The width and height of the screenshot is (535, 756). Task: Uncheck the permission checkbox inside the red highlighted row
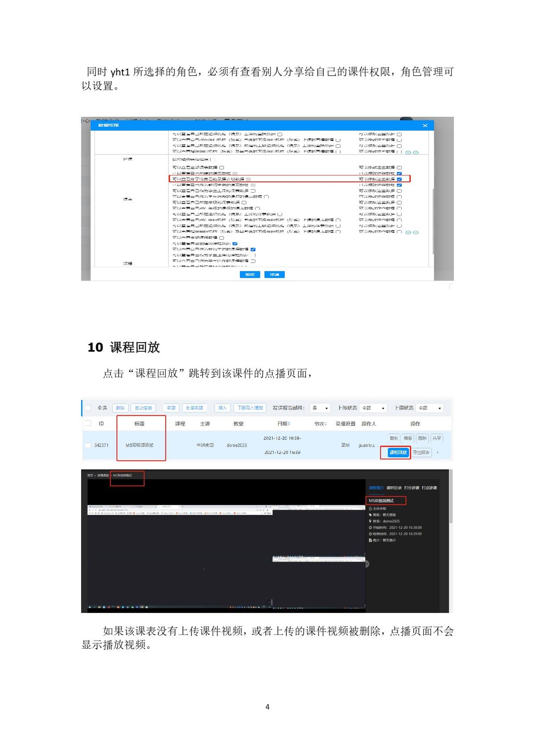[x=399, y=179]
